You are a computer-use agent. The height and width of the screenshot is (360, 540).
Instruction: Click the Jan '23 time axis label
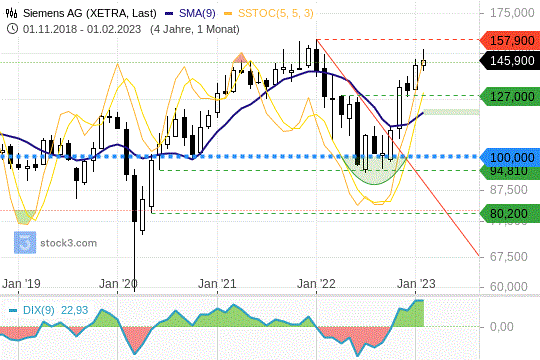coord(416,284)
